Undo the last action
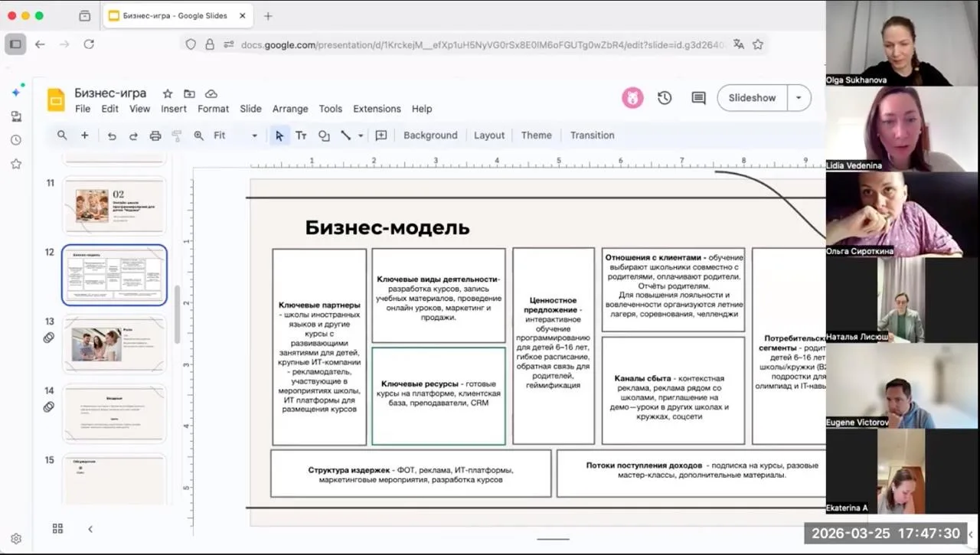 click(112, 135)
